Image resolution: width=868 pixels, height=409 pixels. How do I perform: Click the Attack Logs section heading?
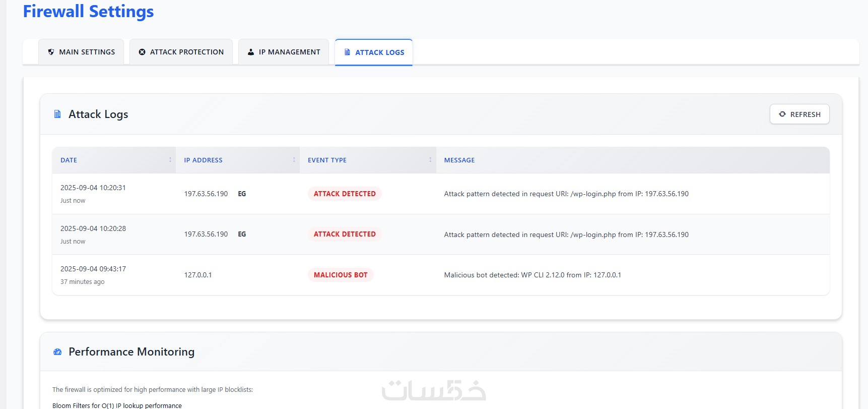click(98, 114)
